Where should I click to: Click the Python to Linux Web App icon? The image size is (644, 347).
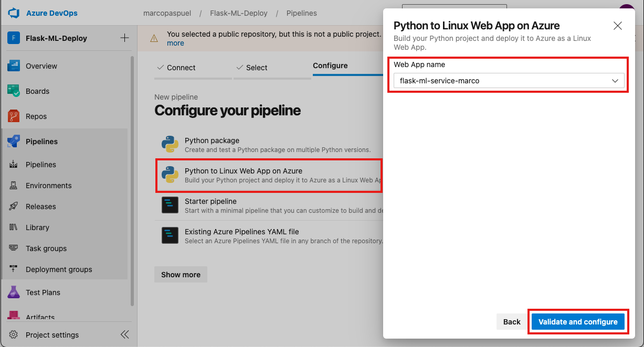[170, 175]
